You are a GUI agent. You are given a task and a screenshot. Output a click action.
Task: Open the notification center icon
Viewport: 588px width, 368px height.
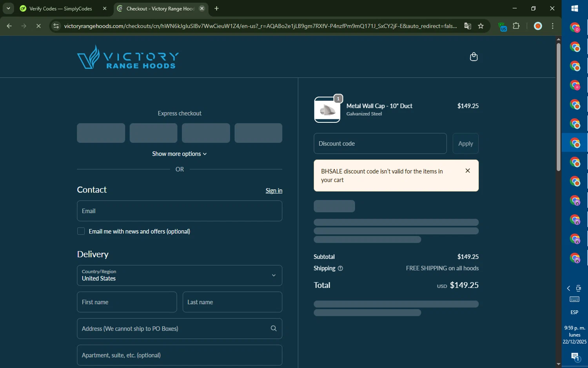tap(575, 357)
